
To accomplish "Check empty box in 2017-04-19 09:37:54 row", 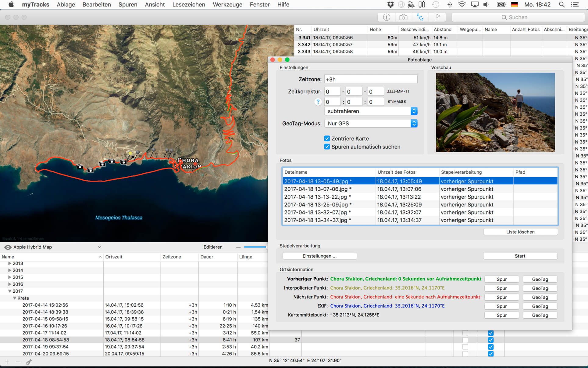I will point(465,347).
